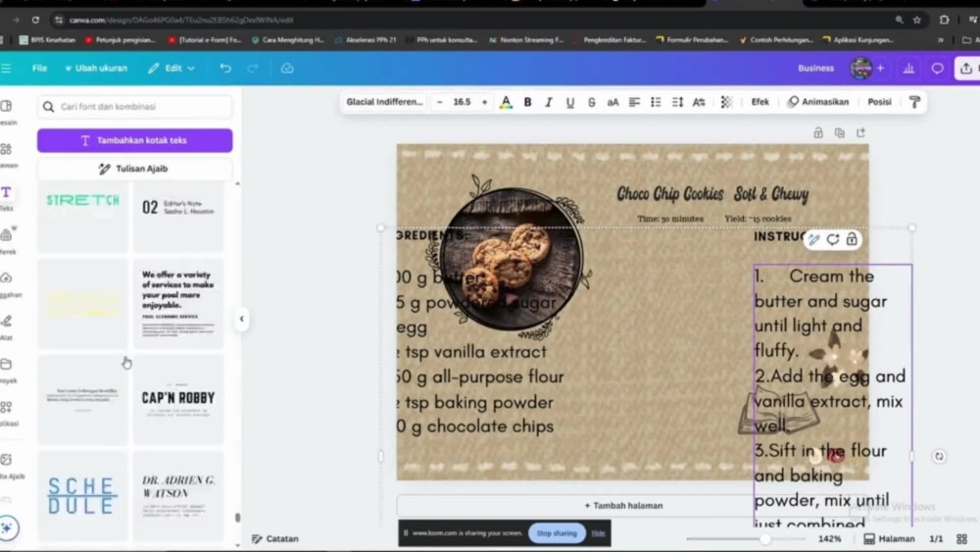The height and width of the screenshot is (552, 980).
Task: Open Teks tab in sidebar
Action: point(6,198)
